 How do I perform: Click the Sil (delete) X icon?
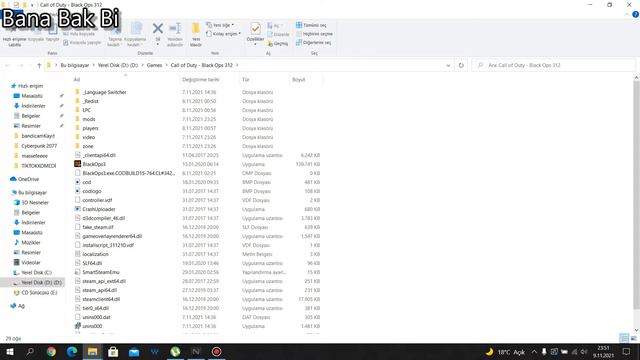158,29
